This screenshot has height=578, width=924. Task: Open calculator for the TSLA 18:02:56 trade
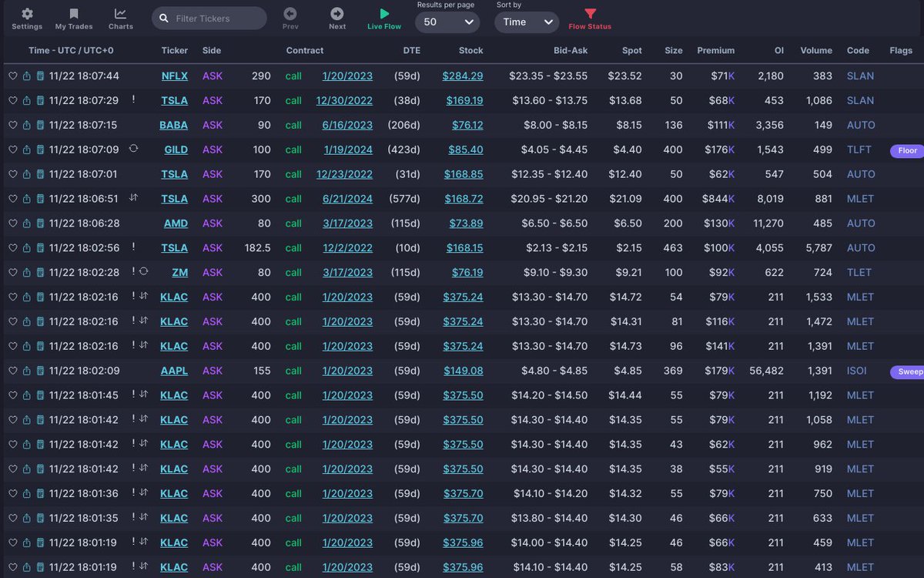[x=40, y=248]
